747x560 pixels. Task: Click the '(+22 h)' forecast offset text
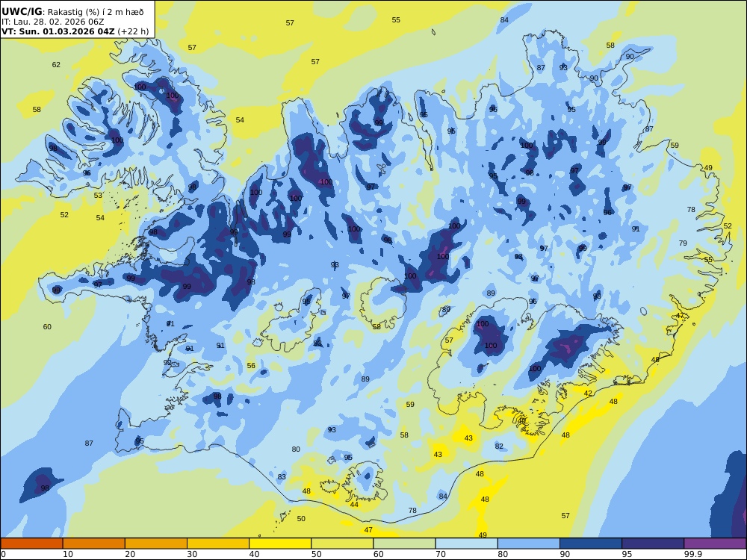(133, 32)
